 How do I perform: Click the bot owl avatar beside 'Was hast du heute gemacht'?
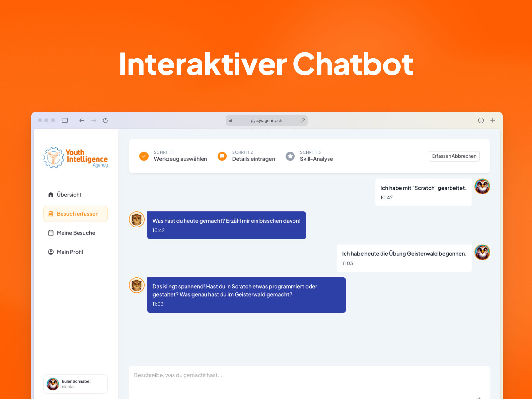tap(137, 219)
